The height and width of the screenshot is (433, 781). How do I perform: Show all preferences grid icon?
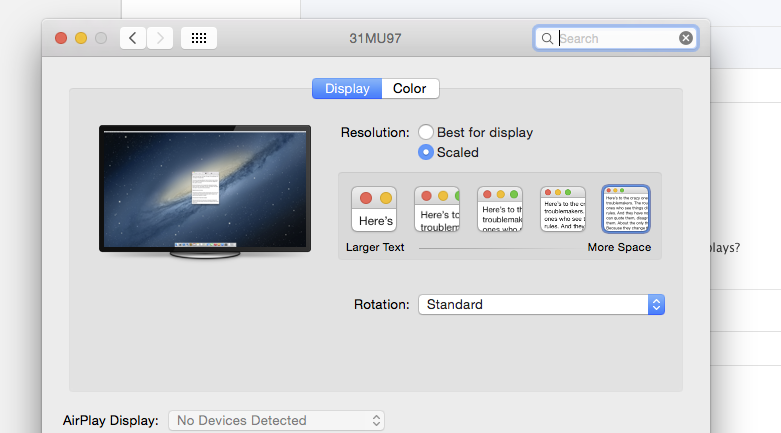coord(199,38)
